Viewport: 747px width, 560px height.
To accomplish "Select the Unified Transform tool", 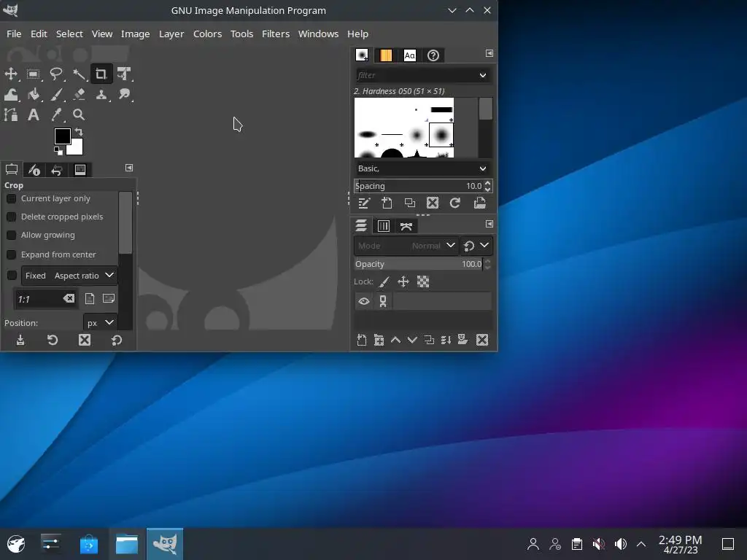I will pyautogui.click(x=124, y=74).
